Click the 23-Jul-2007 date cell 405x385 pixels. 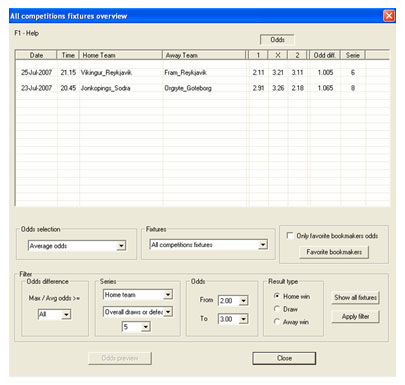(36, 88)
